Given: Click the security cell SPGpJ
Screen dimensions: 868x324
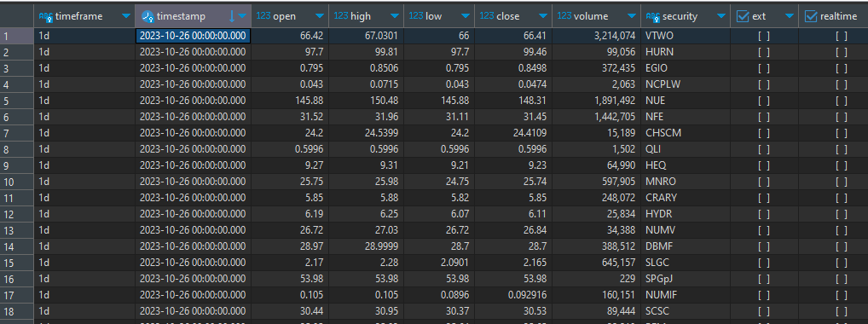Looking at the screenshot, I should pos(686,279).
